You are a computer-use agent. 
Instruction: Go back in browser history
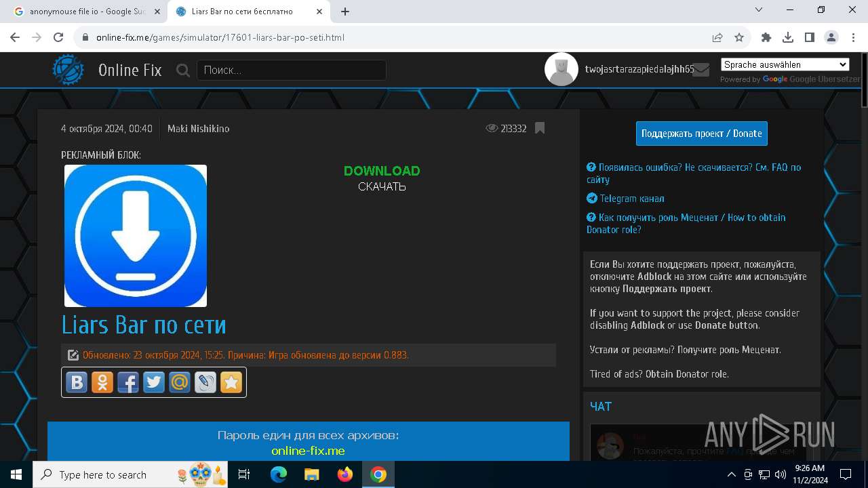[x=16, y=37]
